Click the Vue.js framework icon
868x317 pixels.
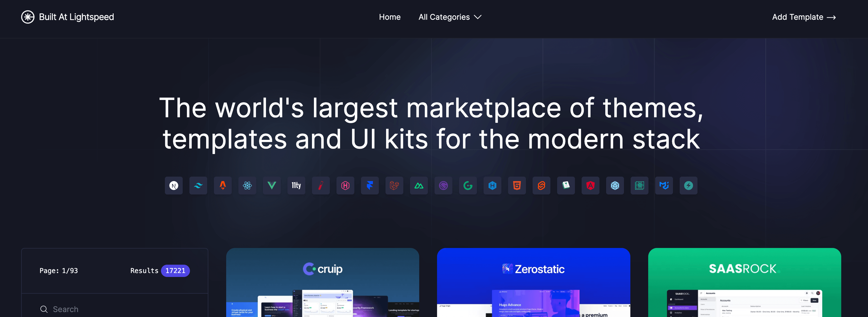[x=272, y=185]
